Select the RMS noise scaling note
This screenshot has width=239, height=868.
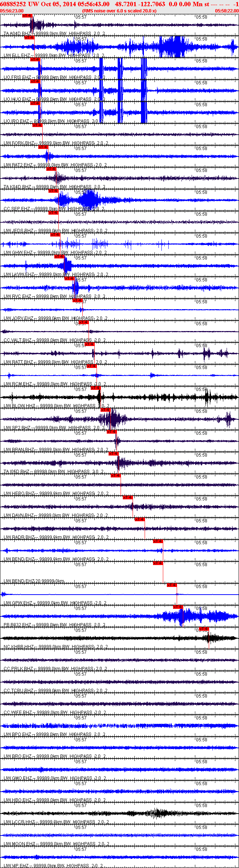click(x=119, y=11)
